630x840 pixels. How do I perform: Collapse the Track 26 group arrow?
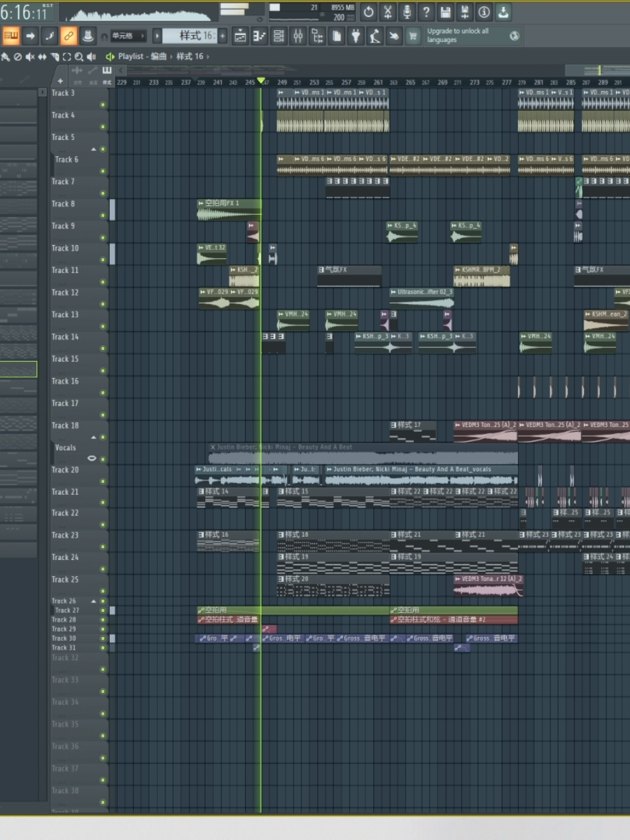coord(94,601)
